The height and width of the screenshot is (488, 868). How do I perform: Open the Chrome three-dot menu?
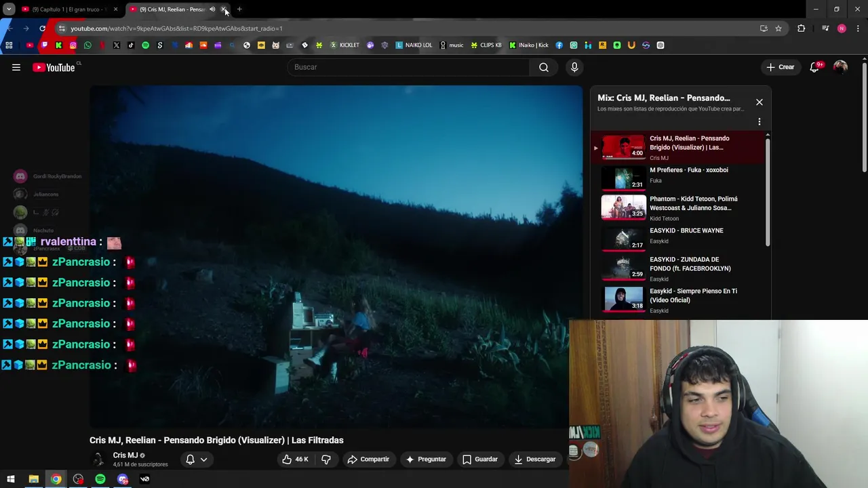pos(859,28)
